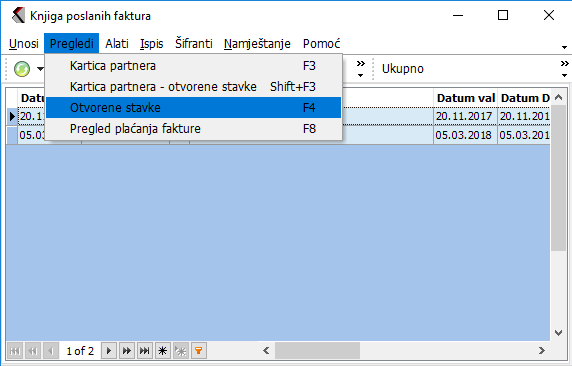Select the 05.03.2018 Datum val cell
Image resolution: width=572 pixels, height=366 pixels.
(465, 135)
